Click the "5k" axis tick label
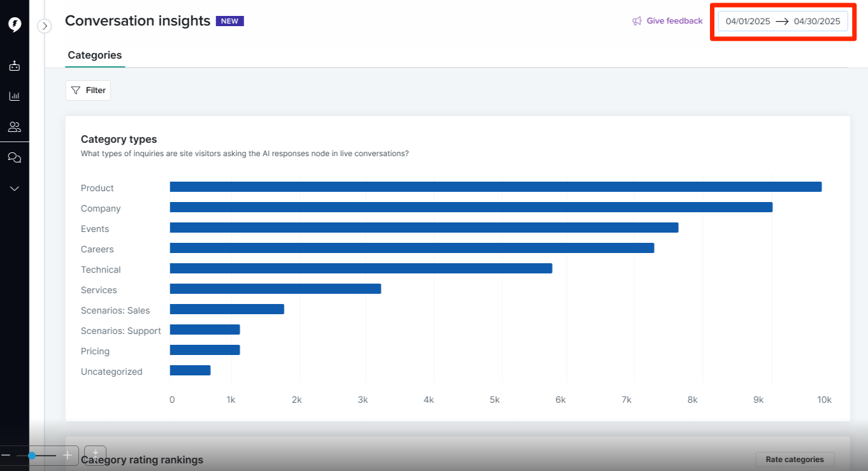Image resolution: width=868 pixels, height=471 pixels. 495,400
